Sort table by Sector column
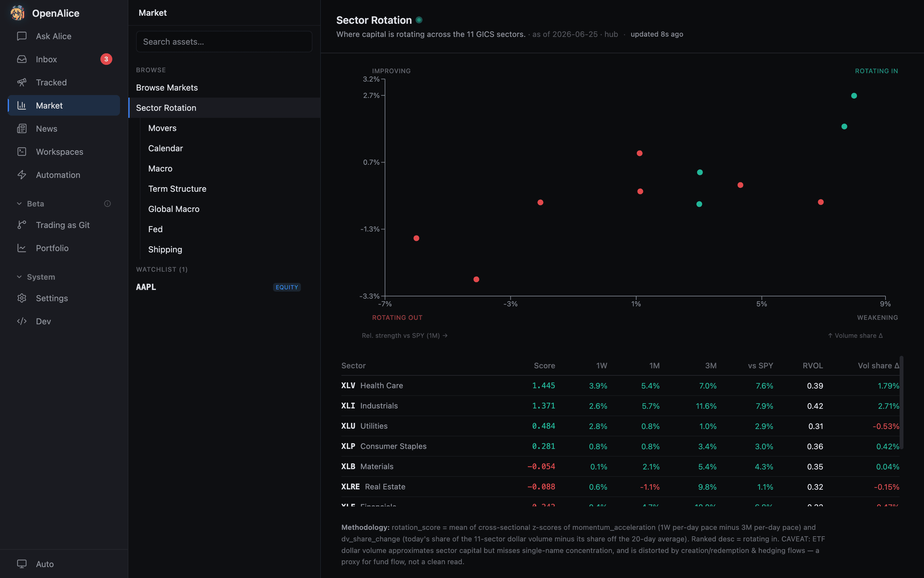The height and width of the screenshot is (578, 924). click(x=353, y=366)
